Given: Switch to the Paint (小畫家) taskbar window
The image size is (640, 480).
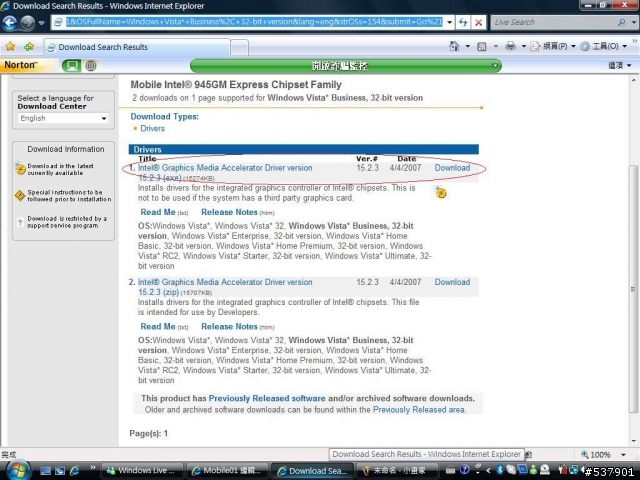Looking at the screenshot, I should (396, 471).
